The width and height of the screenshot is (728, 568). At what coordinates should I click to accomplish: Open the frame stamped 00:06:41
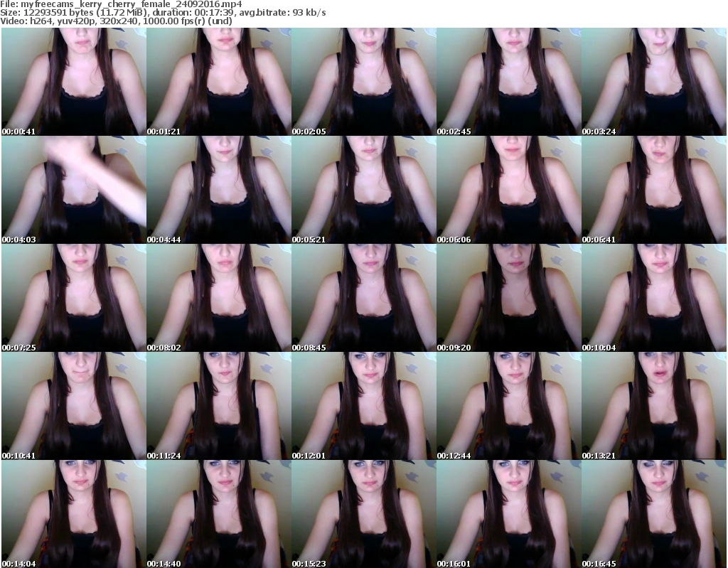[654, 190]
